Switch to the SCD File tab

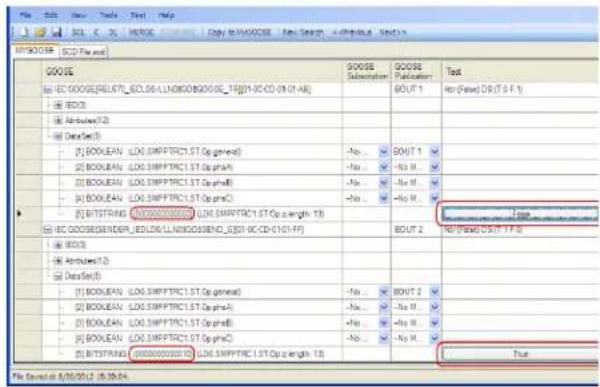click(x=83, y=52)
